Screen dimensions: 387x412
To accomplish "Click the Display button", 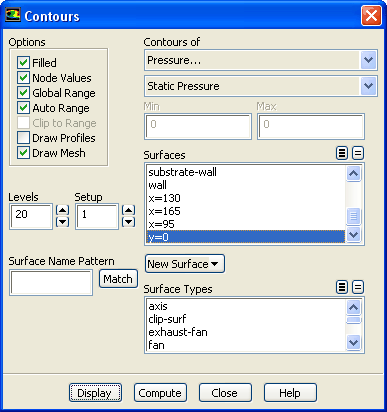I will 95,393.
